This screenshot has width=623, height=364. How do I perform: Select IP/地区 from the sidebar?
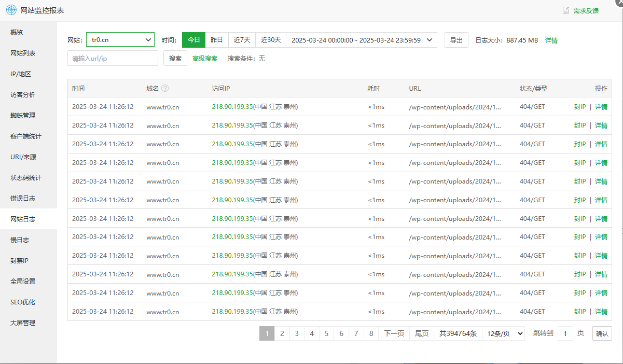pyautogui.click(x=29, y=74)
